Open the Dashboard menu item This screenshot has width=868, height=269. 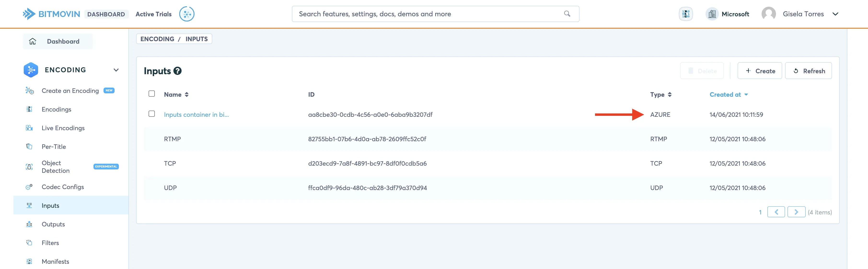pos(58,41)
